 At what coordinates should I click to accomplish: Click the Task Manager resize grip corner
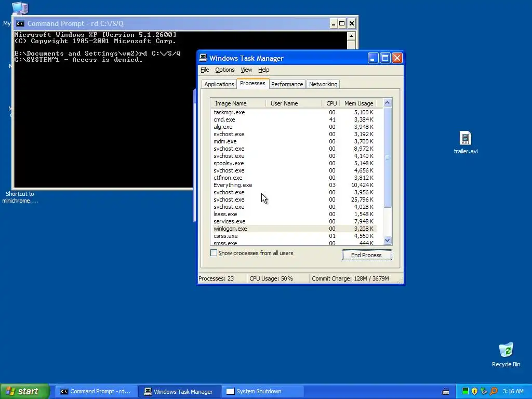(x=401, y=280)
